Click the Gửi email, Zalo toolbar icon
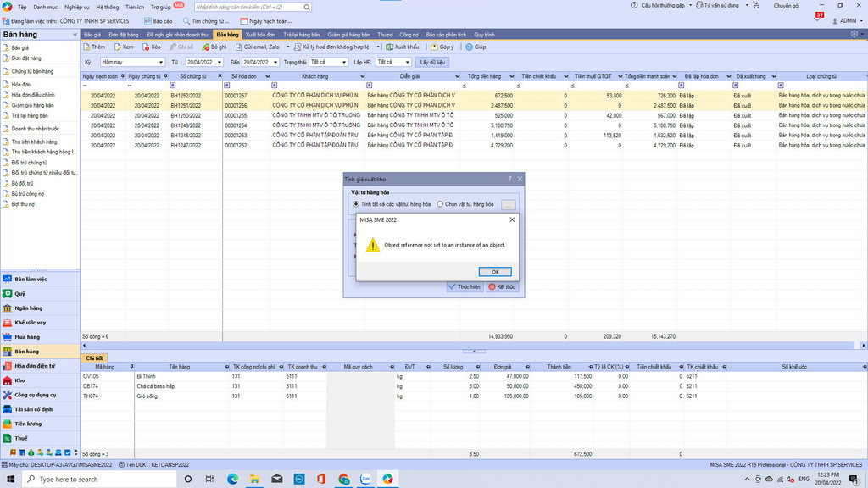 pos(238,47)
